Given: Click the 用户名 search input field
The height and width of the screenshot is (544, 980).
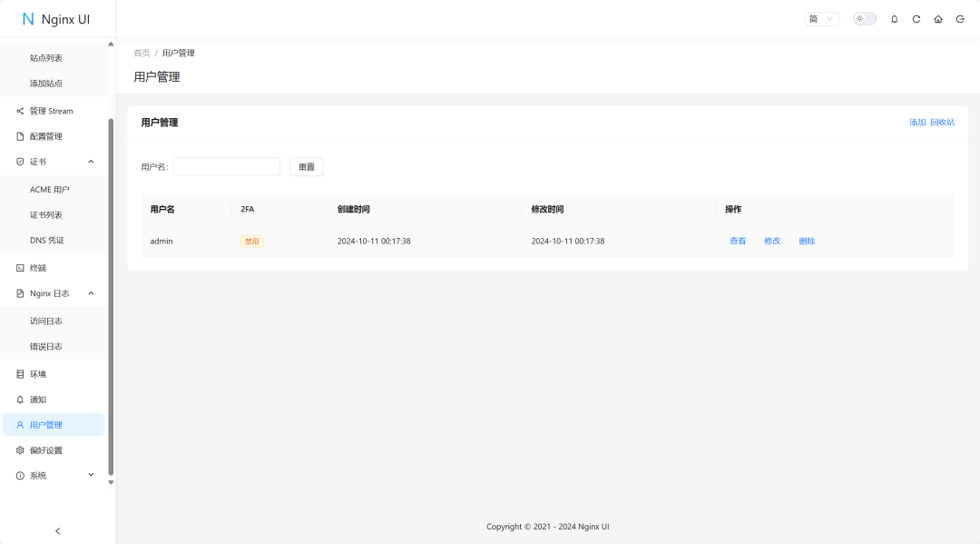Looking at the screenshot, I should [226, 166].
